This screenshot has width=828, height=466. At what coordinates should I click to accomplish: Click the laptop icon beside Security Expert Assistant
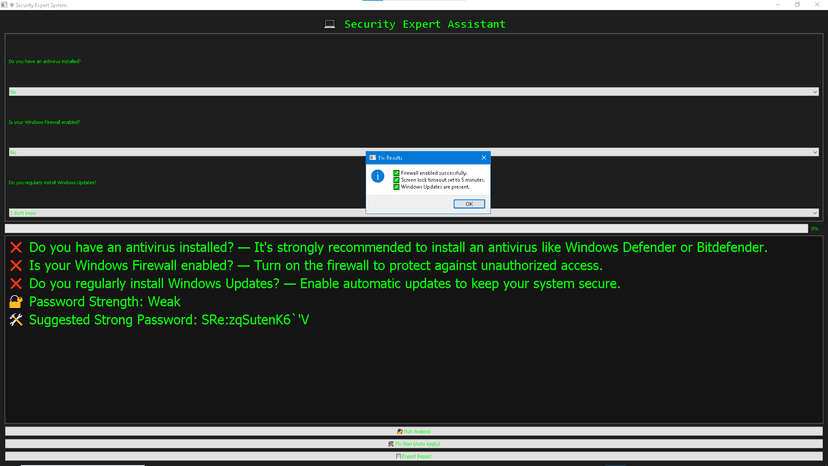330,24
